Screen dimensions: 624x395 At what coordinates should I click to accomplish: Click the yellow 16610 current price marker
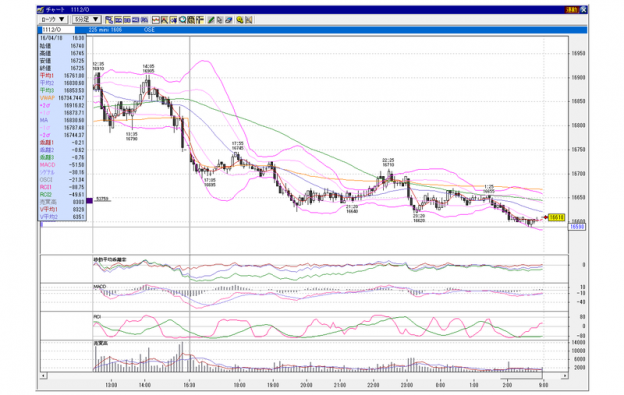(556, 217)
